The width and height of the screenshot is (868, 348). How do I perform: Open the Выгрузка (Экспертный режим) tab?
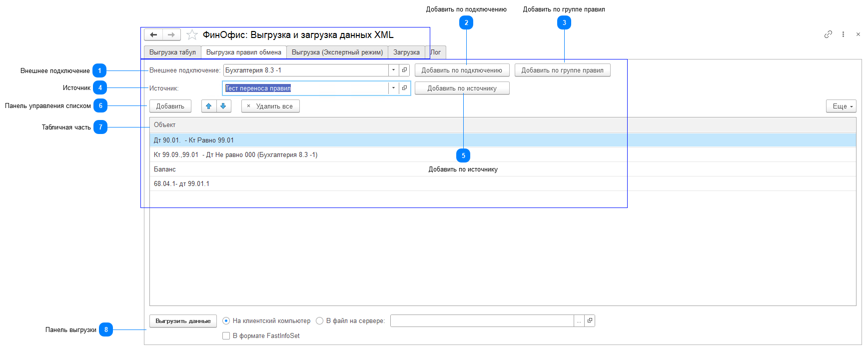click(x=337, y=52)
